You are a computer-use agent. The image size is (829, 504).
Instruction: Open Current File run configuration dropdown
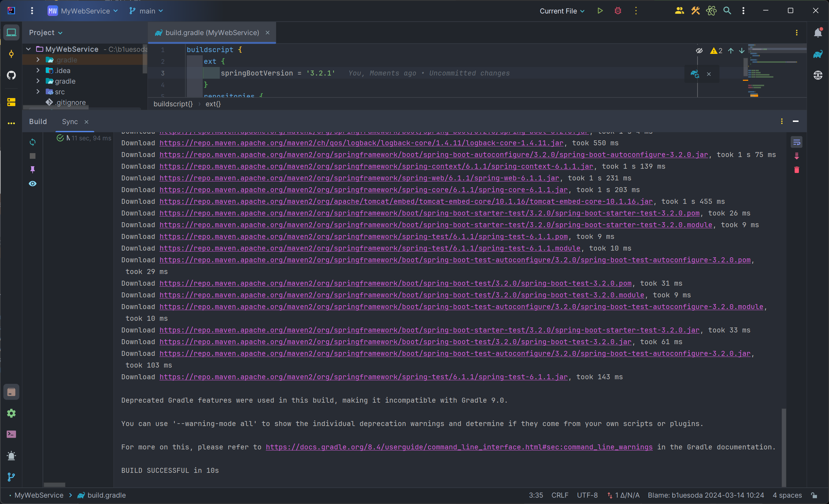pyautogui.click(x=562, y=11)
